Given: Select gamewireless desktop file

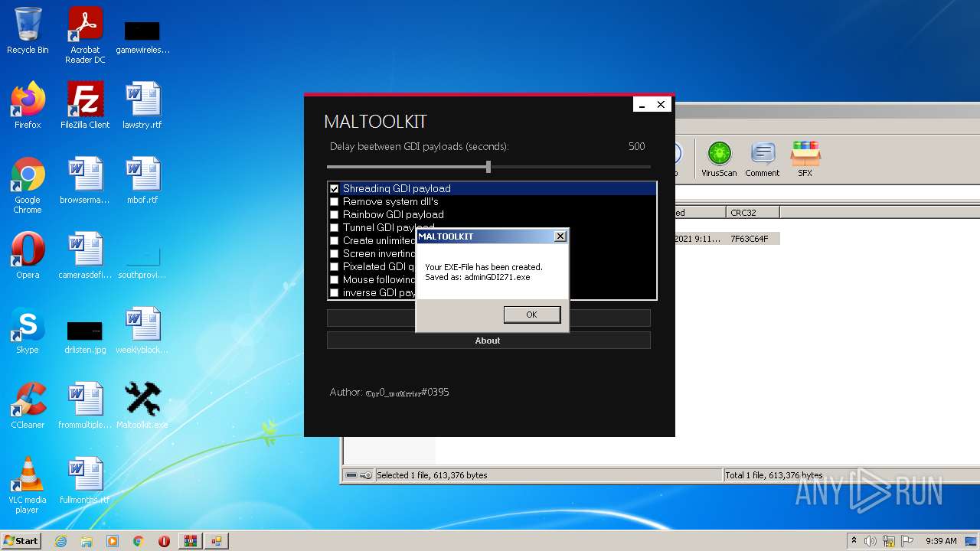Looking at the screenshot, I should [x=142, y=36].
